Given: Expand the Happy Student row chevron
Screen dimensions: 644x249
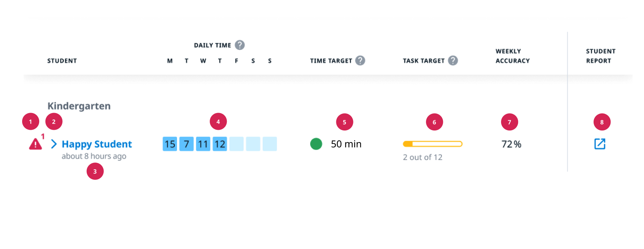Looking at the screenshot, I should (x=54, y=144).
